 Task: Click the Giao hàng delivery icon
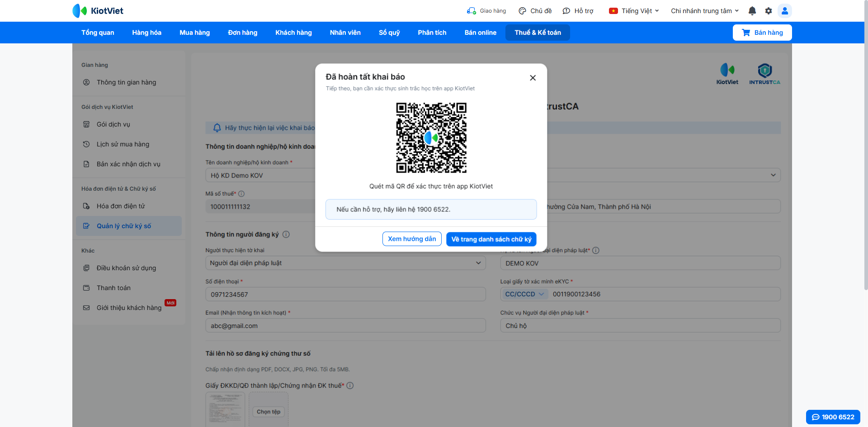point(472,11)
